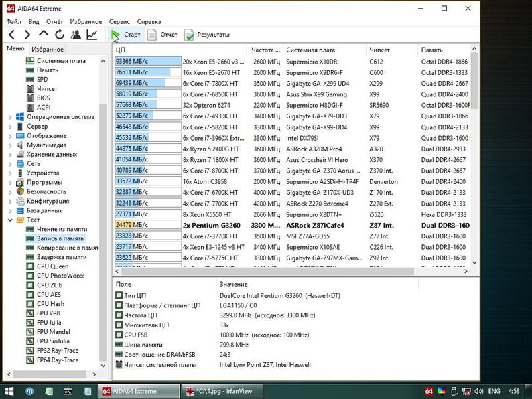
Task: Open the Файл menu
Action: (14, 21)
